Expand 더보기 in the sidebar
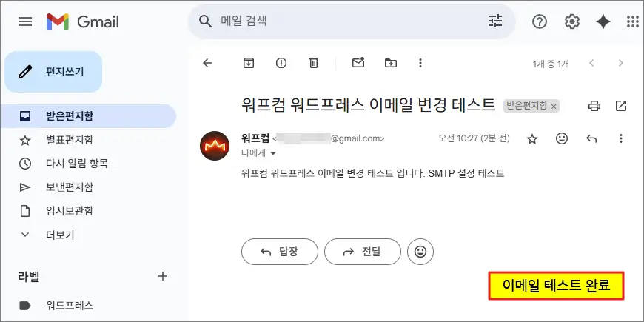This screenshot has width=644, height=322. pyautogui.click(x=59, y=235)
